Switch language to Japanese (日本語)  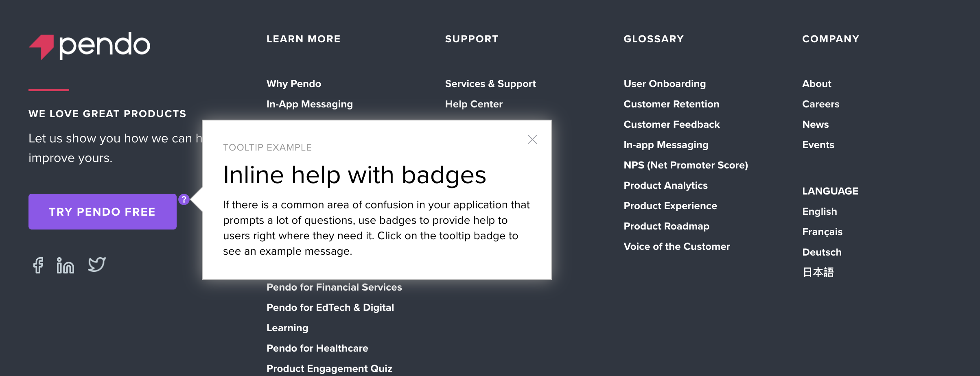818,272
